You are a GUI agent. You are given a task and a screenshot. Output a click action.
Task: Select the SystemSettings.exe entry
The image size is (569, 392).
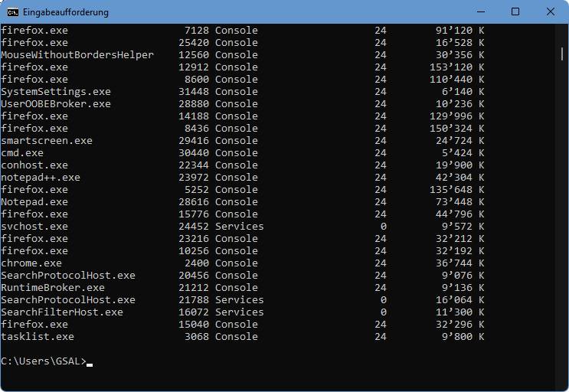(x=56, y=92)
